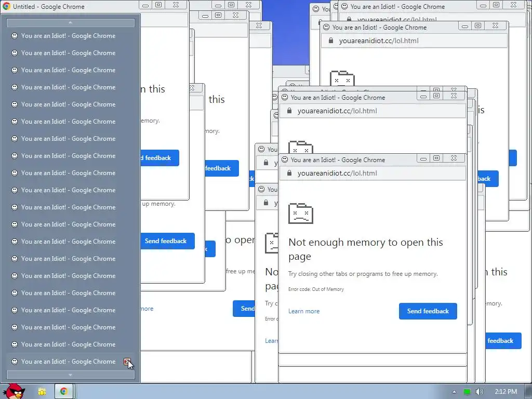
Task: Click the Show desktop strip after the clock
Action: tap(528, 392)
